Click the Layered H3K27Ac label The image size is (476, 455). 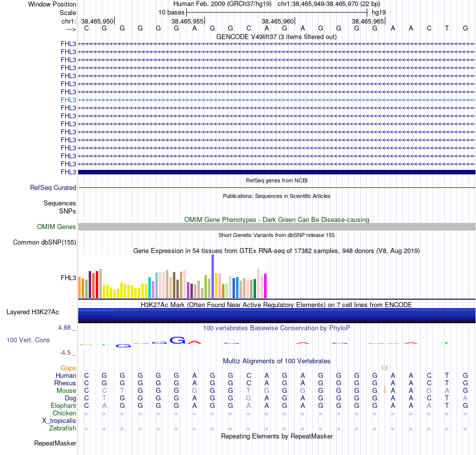(x=33, y=312)
